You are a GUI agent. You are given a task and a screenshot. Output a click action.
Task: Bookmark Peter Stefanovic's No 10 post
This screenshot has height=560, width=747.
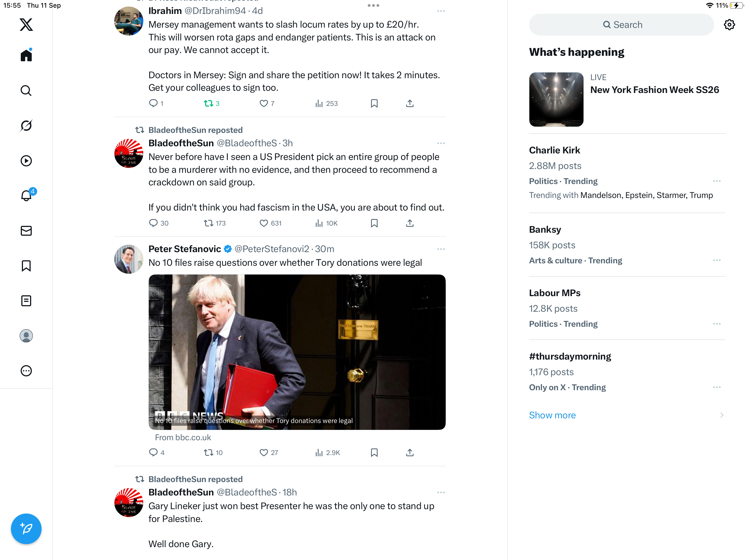tap(374, 453)
